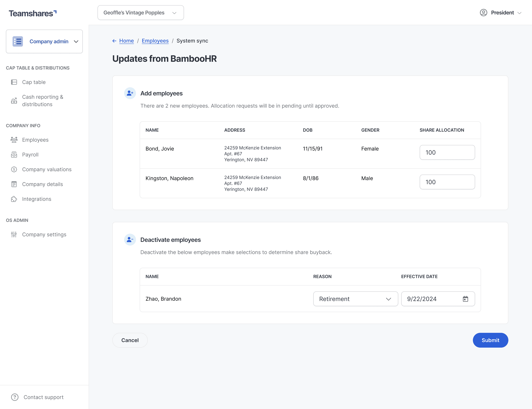
Task: Open the Retirement reason dropdown
Action: coord(355,299)
